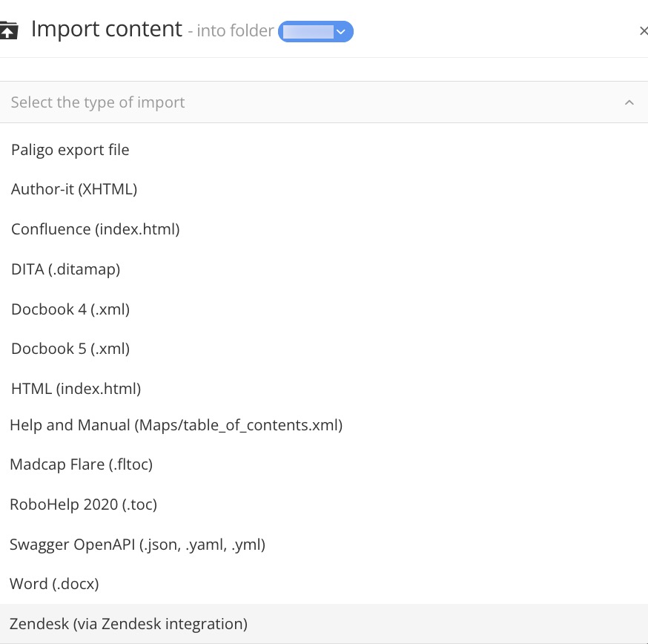Select Paligo export file import type
Viewport: 648px width, 644px height.
70,150
